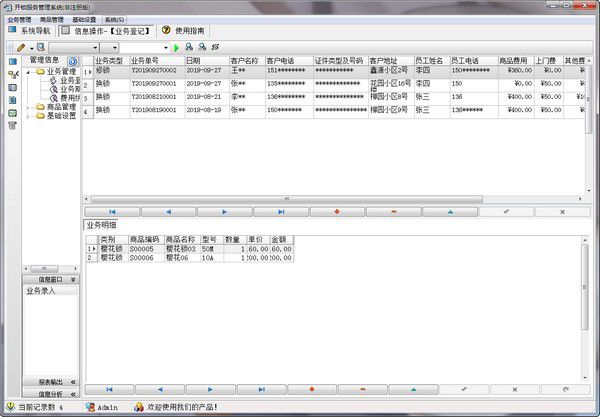Select the 业务录入 item in info window
This screenshot has height=417, width=600.
[x=41, y=291]
